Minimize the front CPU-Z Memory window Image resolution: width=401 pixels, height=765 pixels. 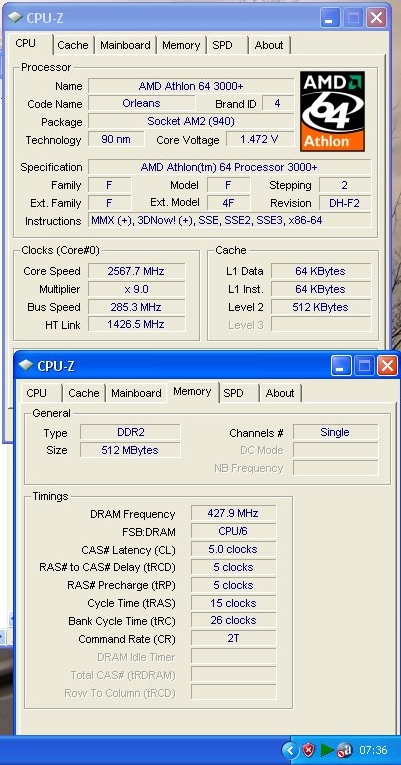pos(341,365)
